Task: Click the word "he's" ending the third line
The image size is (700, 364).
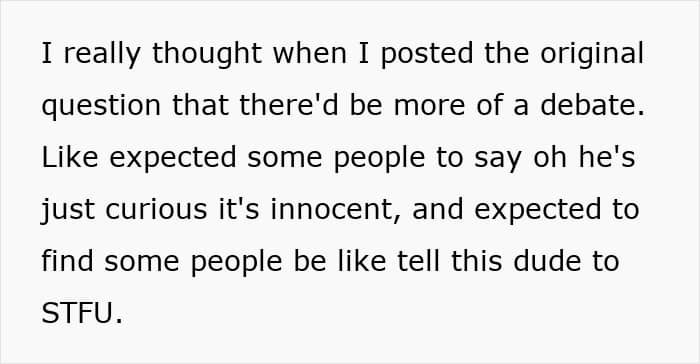Action: tap(607, 157)
